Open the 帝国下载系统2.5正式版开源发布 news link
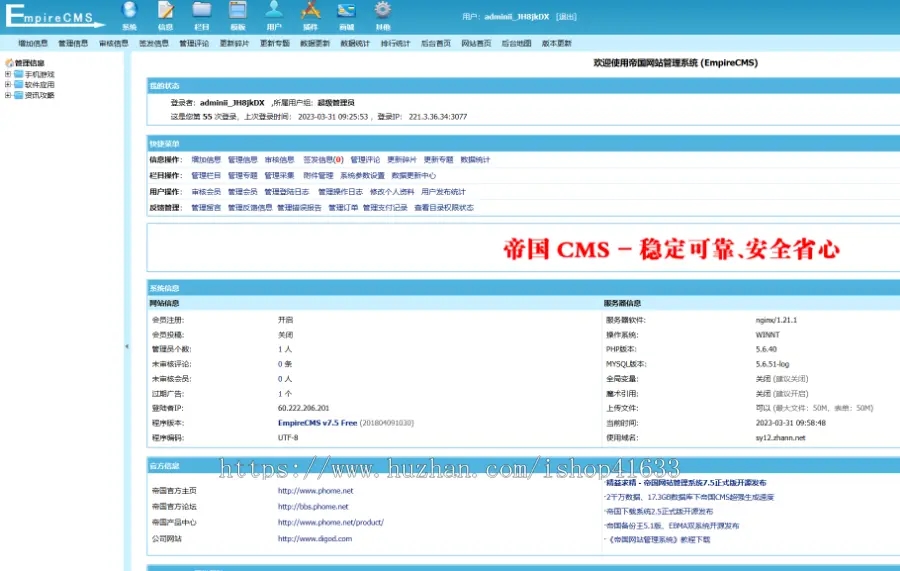The width and height of the screenshot is (900, 571). [x=659, y=511]
